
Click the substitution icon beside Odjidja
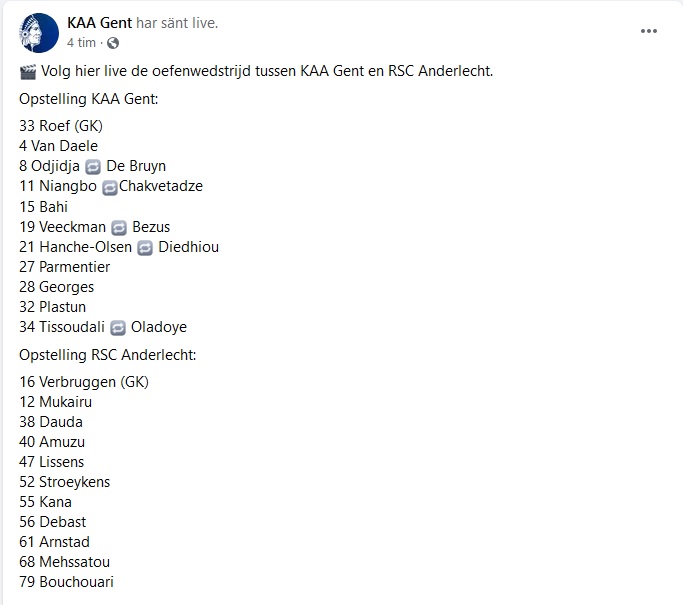(93, 166)
